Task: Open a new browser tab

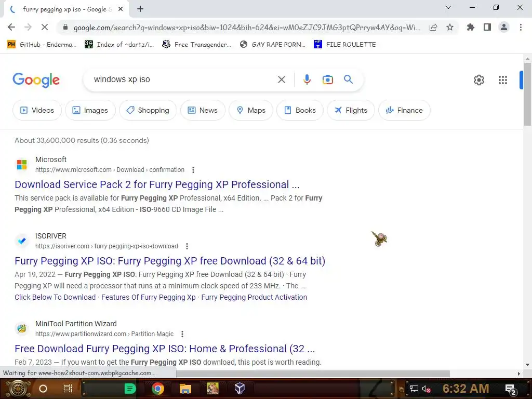Action: click(x=140, y=9)
